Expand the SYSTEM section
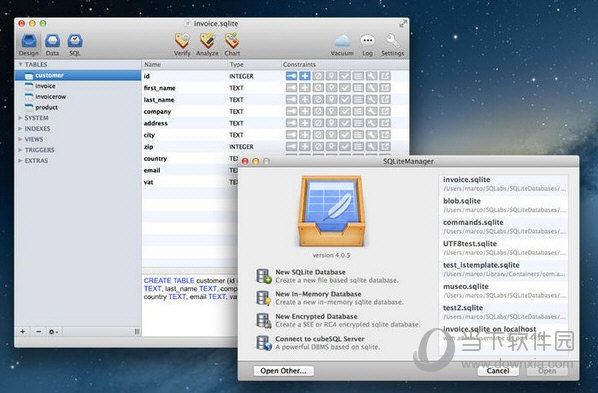The width and height of the screenshot is (598, 393). tap(20, 118)
